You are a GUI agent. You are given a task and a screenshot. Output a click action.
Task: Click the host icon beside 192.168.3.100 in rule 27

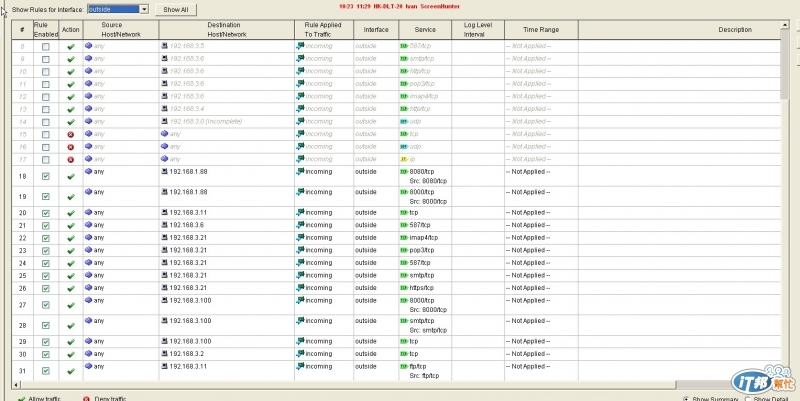coord(164,300)
